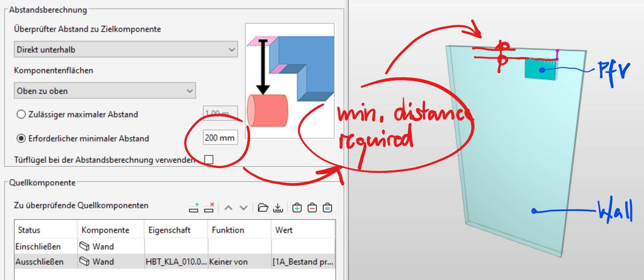Select Erforderlicher minimaler Abstand radio button
Image resolution: width=644 pixels, height=280 pixels.
(21, 138)
